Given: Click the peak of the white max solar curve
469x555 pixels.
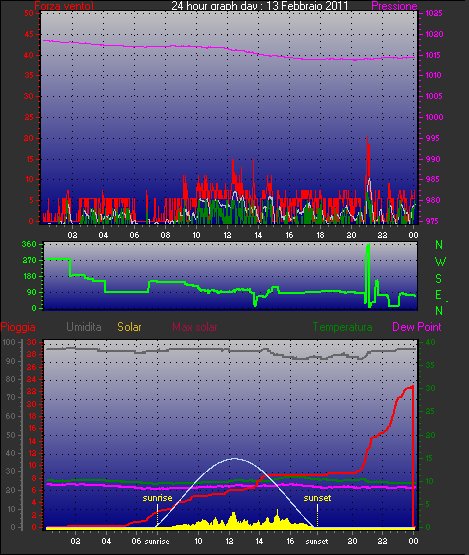Looking at the screenshot, I should [x=234, y=458].
